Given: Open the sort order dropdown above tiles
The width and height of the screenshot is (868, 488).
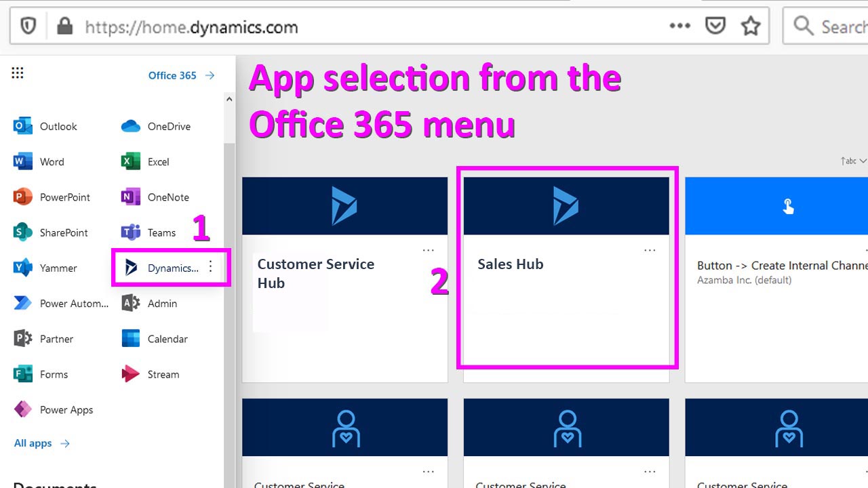Looking at the screenshot, I should pyautogui.click(x=854, y=161).
